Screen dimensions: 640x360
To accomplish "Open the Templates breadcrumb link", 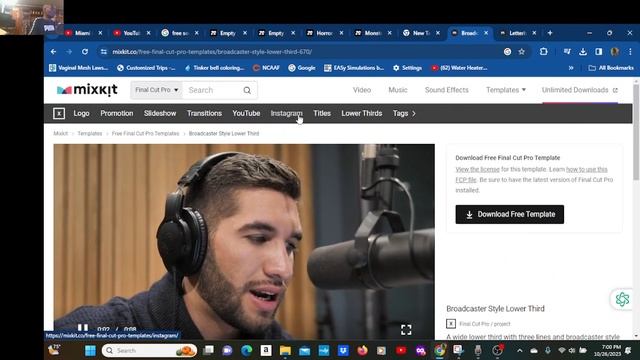I will coord(90,133).
